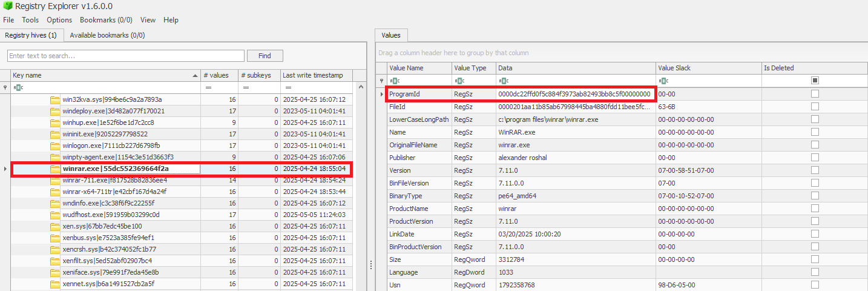Click the vertical scrollbar of the key list

point(360,182)
